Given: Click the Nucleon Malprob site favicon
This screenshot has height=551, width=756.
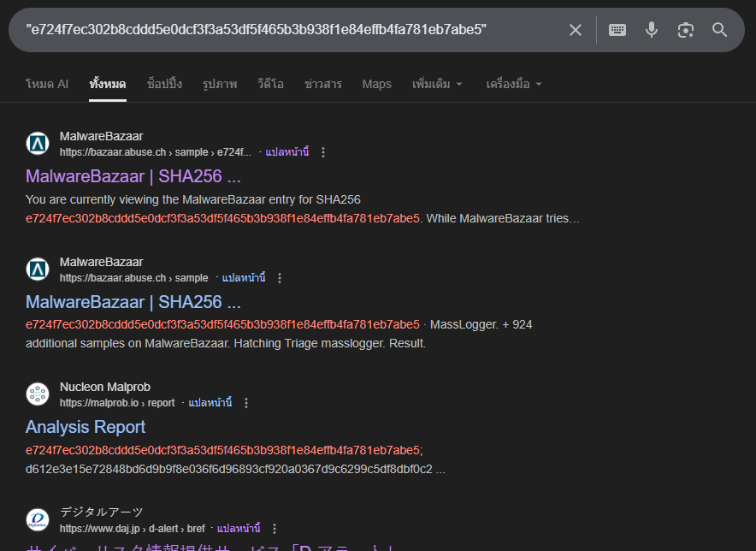Looking at the screenshot, I should pyautogui.click(x=38, y=394).
